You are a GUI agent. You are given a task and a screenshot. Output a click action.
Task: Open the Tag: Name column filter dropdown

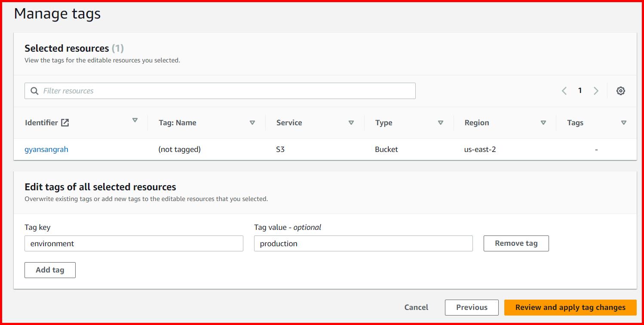[252, 122]
